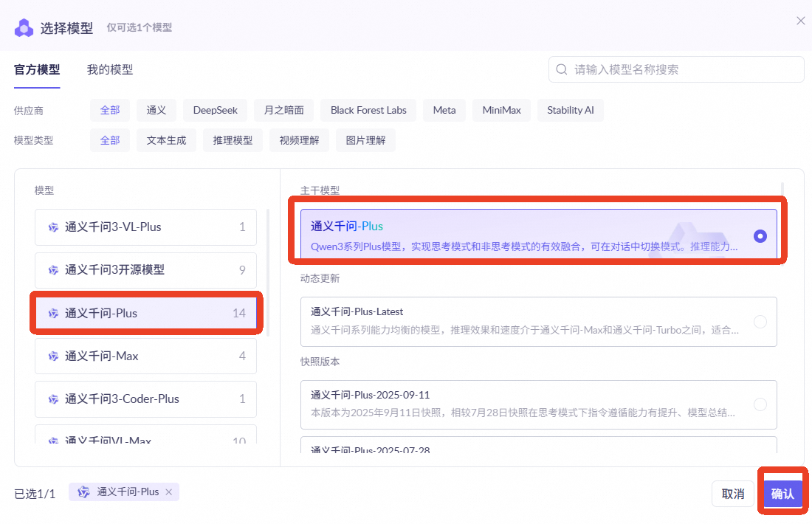Screen dimensions: 812x524
Task: Select 视频理解 model type filter
Action: (299, 140)
